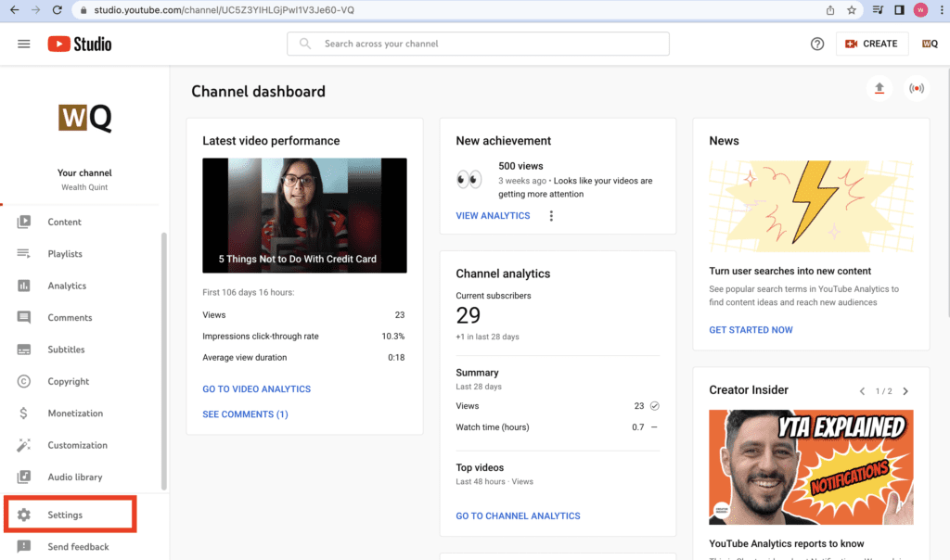Open three-dot menu in New achievement card
Image resolution: width=950 pixels, height=560 pixels.
(551, 216)
